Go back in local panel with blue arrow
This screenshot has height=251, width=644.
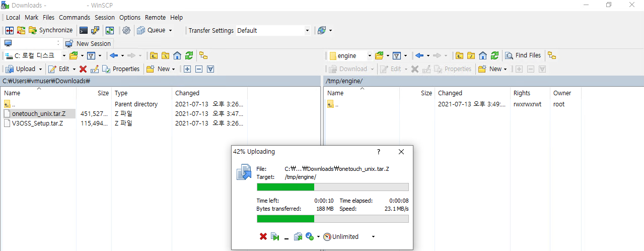point(114,55)
